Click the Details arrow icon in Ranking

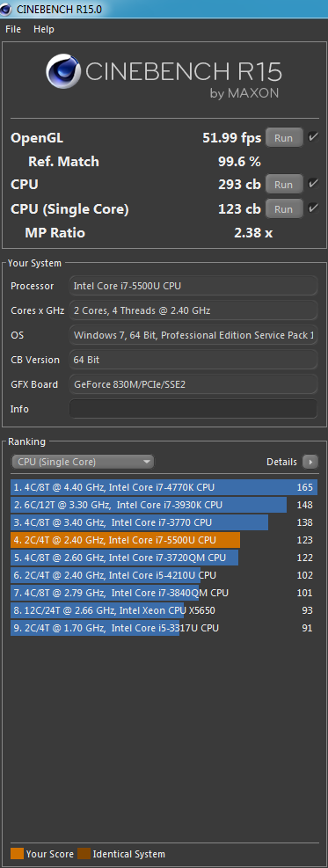tap(310, 462)
